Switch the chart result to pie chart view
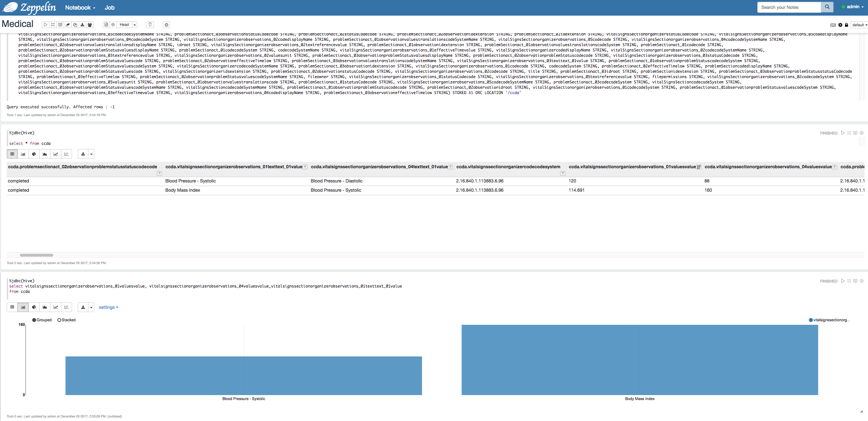Image resolution: width=868 pixels, height=421 pixels. (x=34, y=154)
